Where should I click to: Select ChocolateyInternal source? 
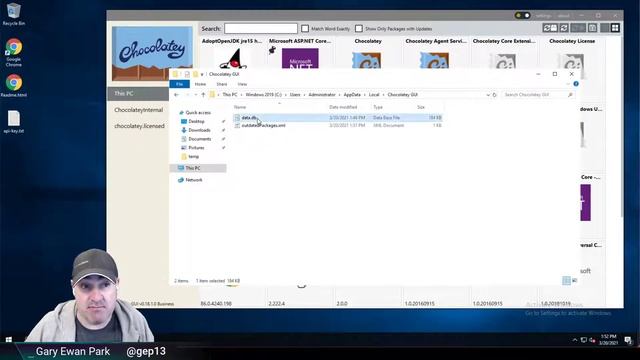(138, 110)
